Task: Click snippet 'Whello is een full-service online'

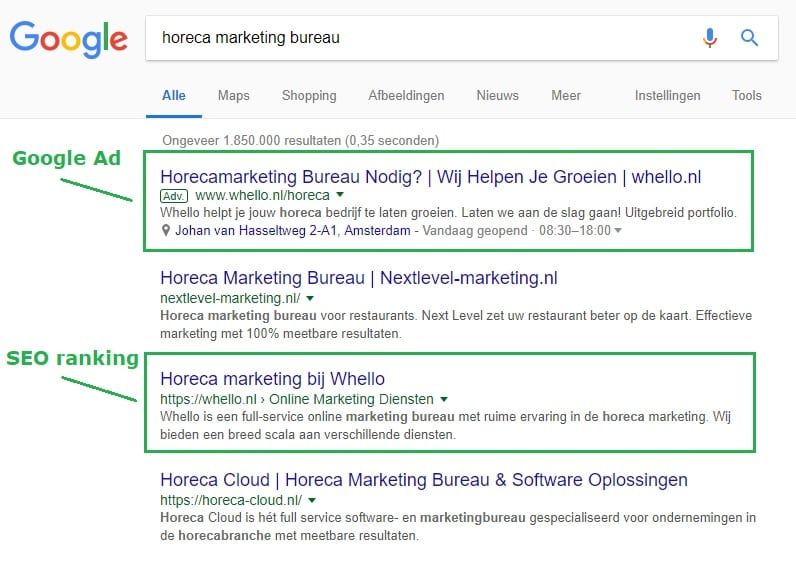Action: click(x=445, y=426)
